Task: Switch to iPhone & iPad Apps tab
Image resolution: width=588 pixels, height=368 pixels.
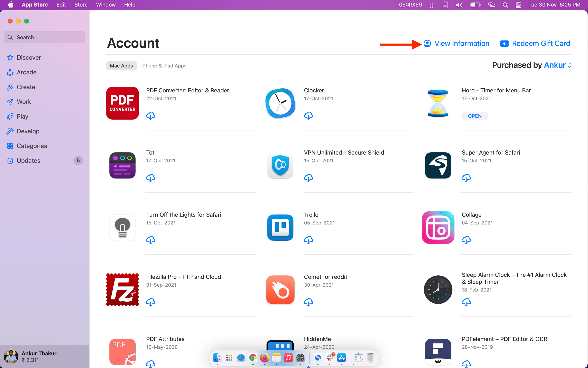Action: pos(164,66)
